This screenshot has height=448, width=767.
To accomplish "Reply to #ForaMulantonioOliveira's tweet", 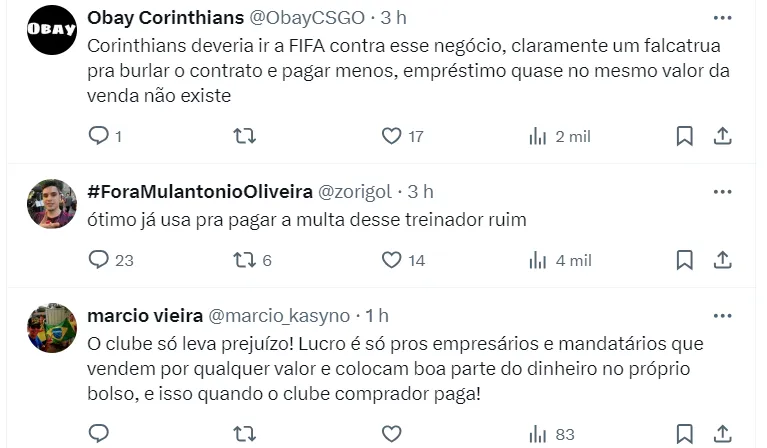I will point(99,260).
